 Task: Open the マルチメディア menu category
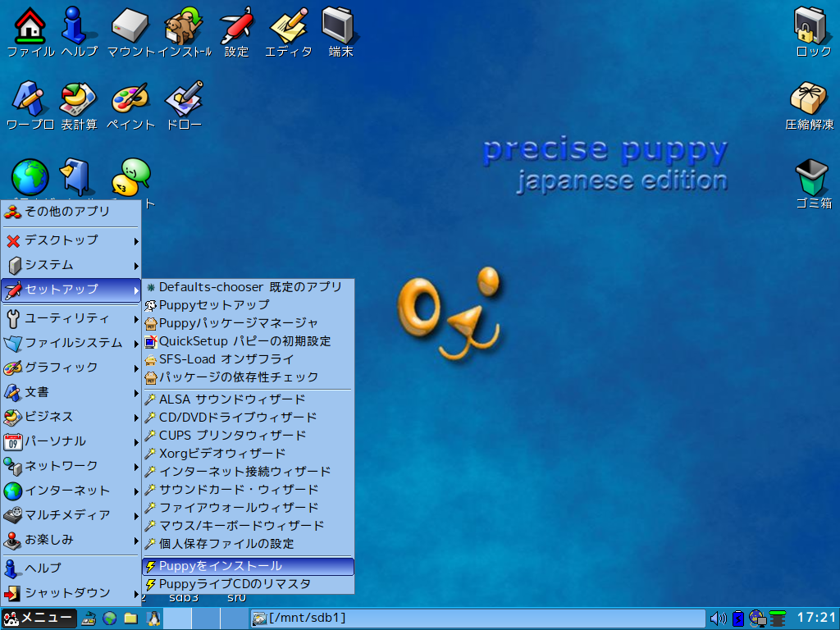(71, 516)
